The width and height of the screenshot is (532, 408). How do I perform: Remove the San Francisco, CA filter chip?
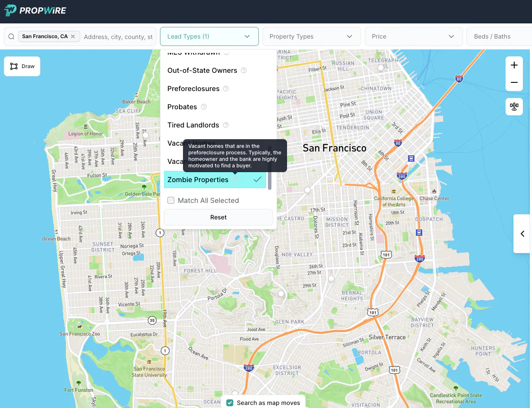(x=72, y=36)
